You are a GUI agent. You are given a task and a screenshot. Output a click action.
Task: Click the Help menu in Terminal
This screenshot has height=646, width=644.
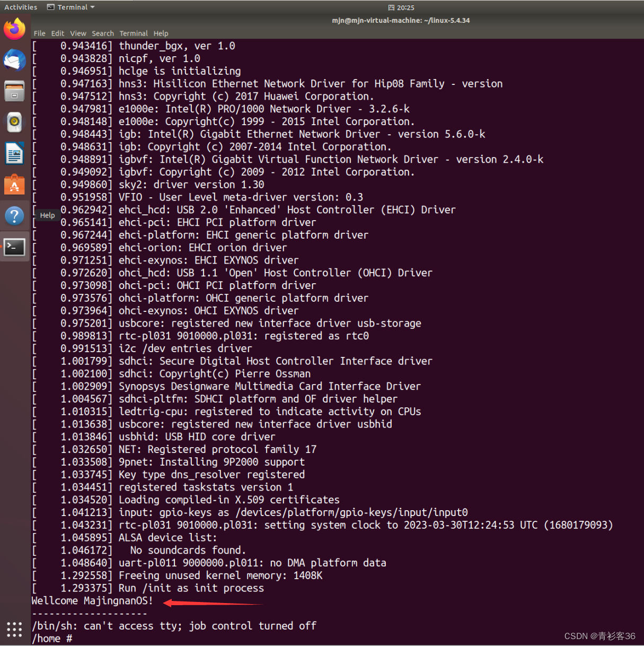click(x=161, y=33)
